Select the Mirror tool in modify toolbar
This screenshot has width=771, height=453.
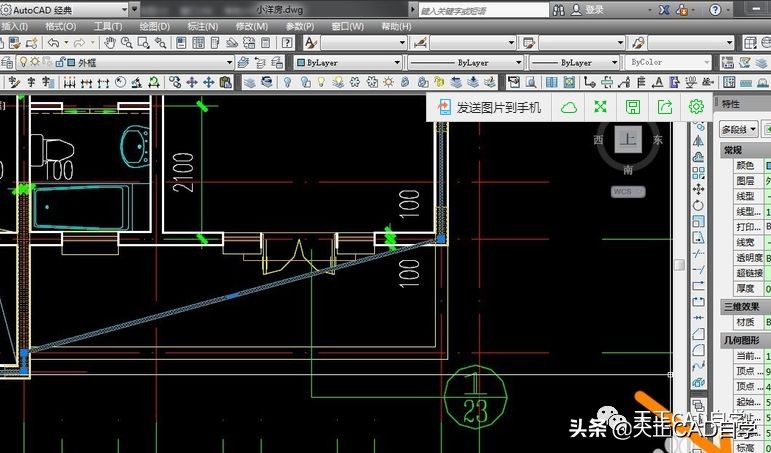coord(698,141)
